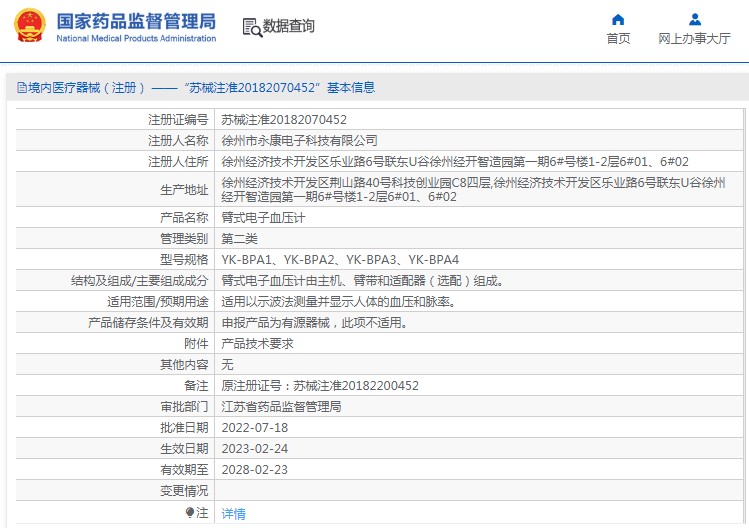Click the bulb icon next to 注

(x=190, y=513)
